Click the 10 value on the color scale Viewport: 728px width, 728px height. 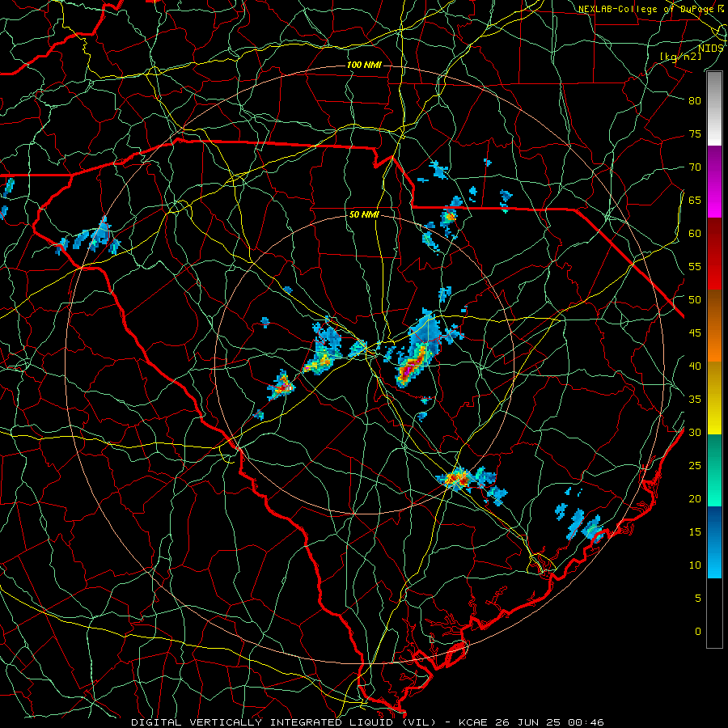pyautogui.click(x=695, y=565)
